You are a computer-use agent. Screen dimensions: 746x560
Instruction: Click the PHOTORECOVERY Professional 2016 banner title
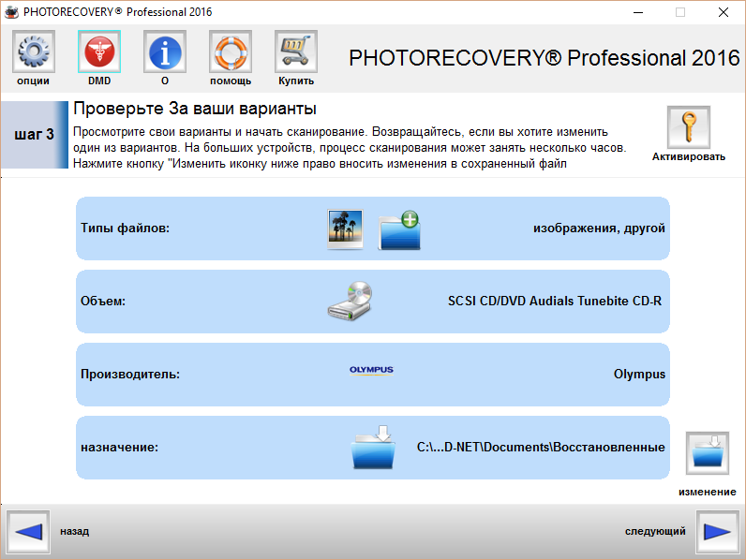tap(545, 58)
